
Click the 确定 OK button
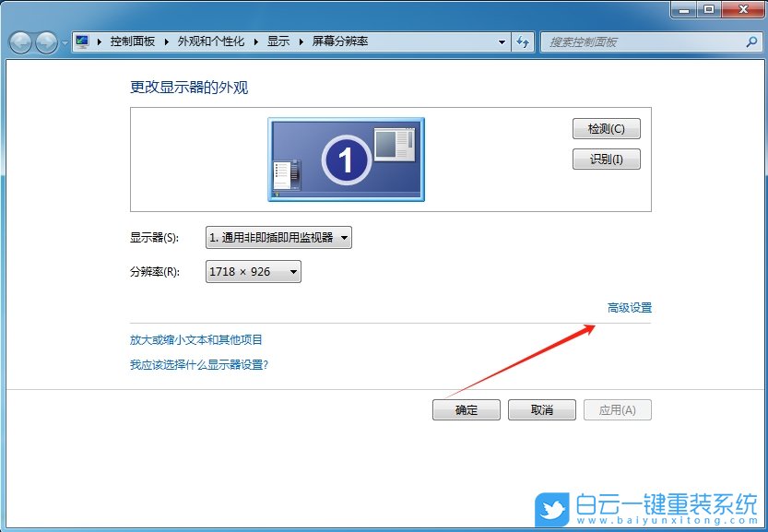(x=466, y=409)
